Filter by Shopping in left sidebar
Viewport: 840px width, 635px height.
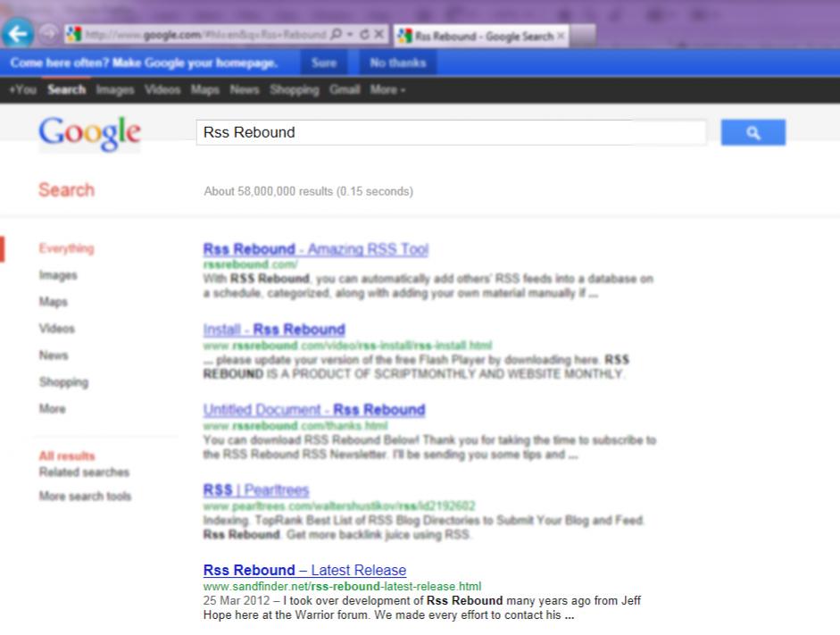point(63,382)
